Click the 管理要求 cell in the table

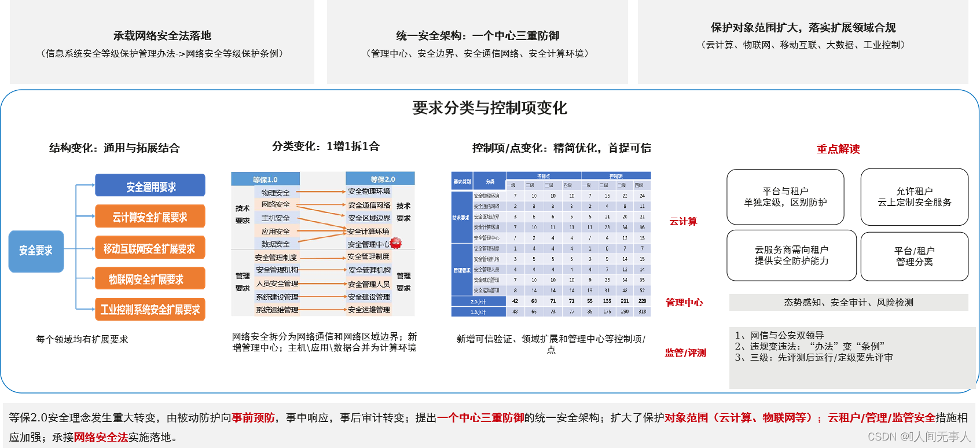[x=461, y=270]
